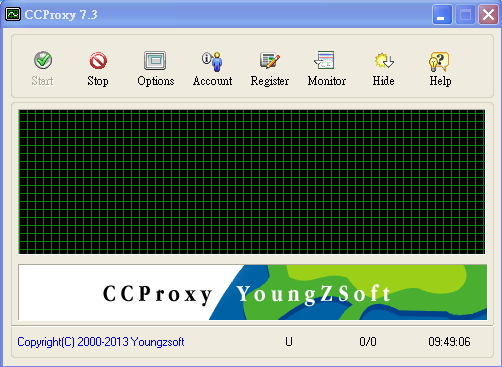The width and height of the screenshot is (502, 367).
Task: Click the 0/0 connection counter
Action: coord(368,342)
